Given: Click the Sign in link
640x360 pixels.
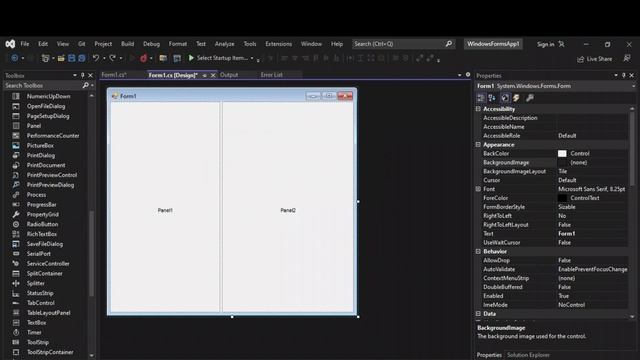Looking at the screenshot, I should click(546, 44).
